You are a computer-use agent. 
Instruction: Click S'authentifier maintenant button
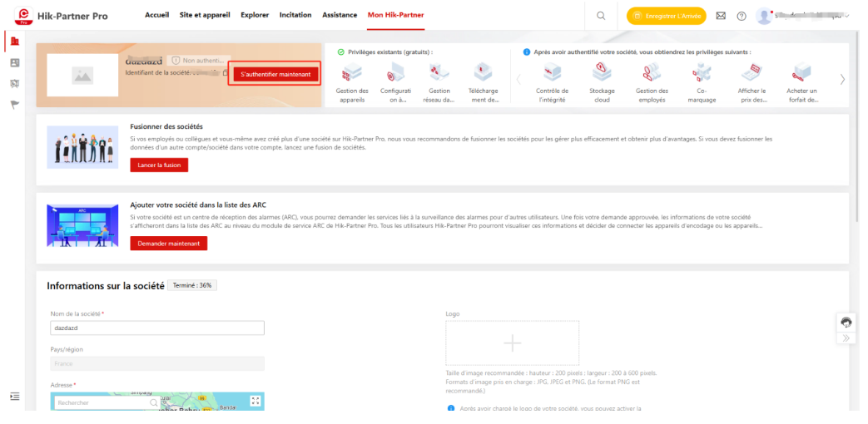pyautogui.click(x=275, y=74)
